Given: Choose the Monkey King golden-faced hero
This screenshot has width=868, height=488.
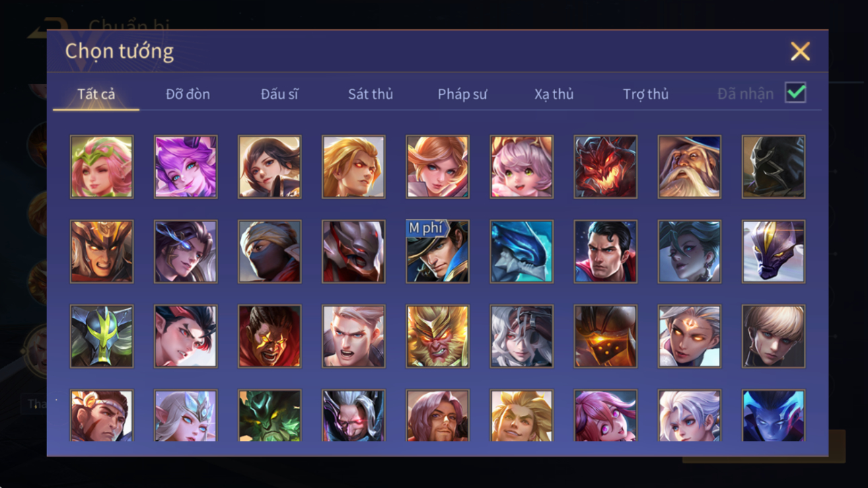Looking at the screenshot, I should (x=437, y=337).
